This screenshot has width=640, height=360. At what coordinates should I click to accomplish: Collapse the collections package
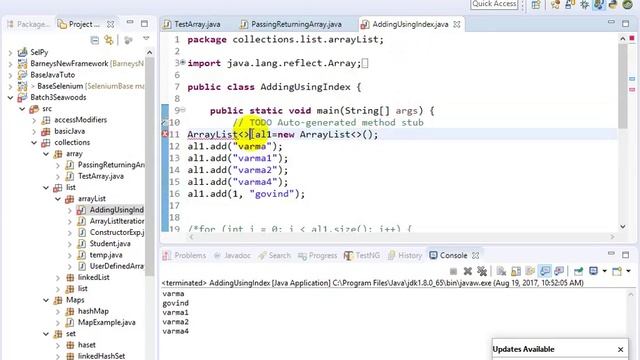34,142
